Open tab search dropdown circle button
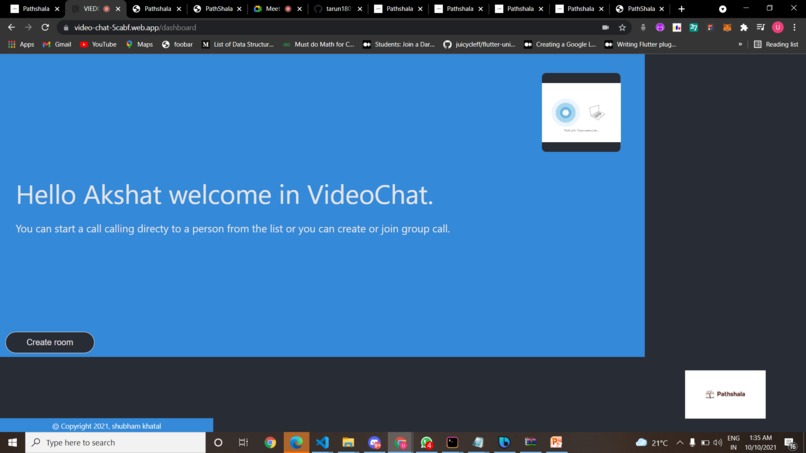This screenshot has width=806, height=453. click(x=723, y=9)
